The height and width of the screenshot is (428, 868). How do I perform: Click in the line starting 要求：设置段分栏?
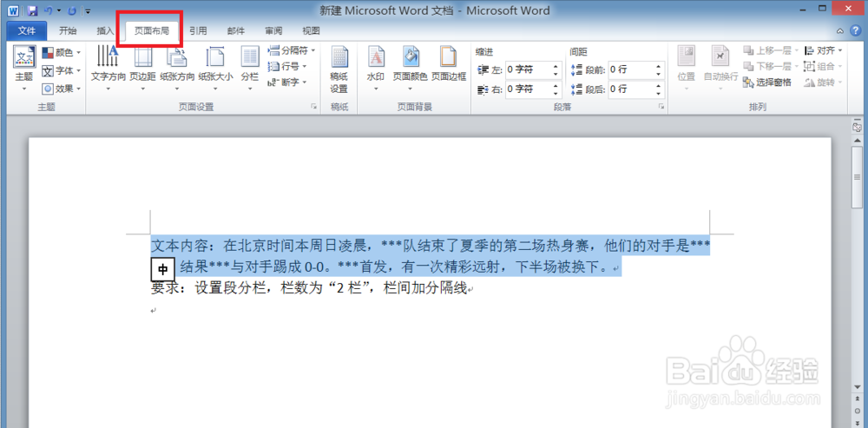[311, 288]
